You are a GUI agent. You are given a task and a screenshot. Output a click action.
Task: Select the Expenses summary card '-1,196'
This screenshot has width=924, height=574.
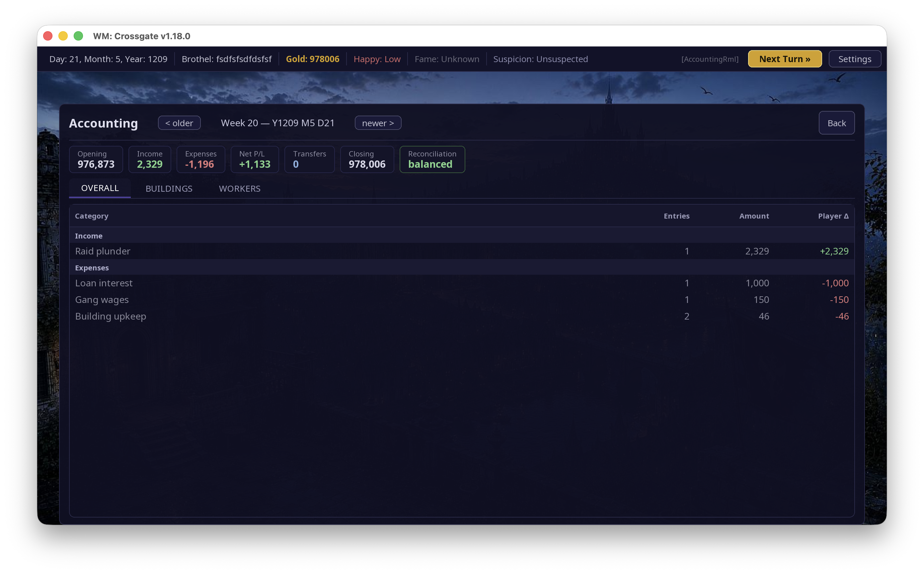(201, 159)
